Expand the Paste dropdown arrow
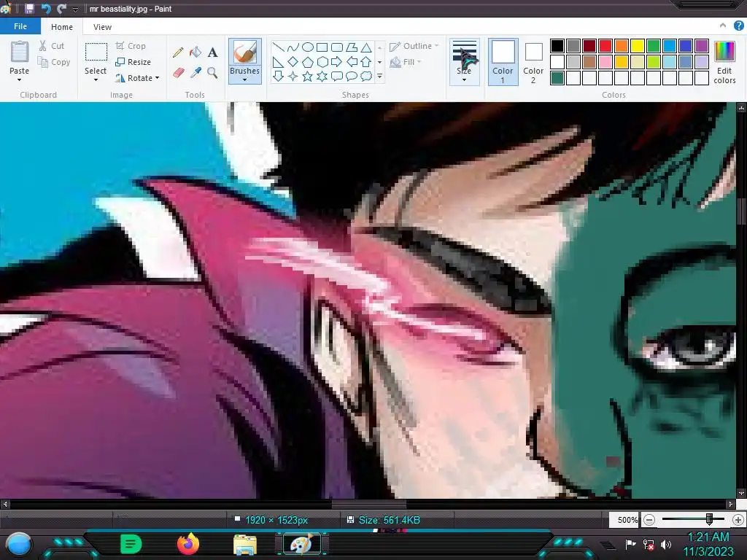Screen dimensions: 747x560 tap(20, 80)
